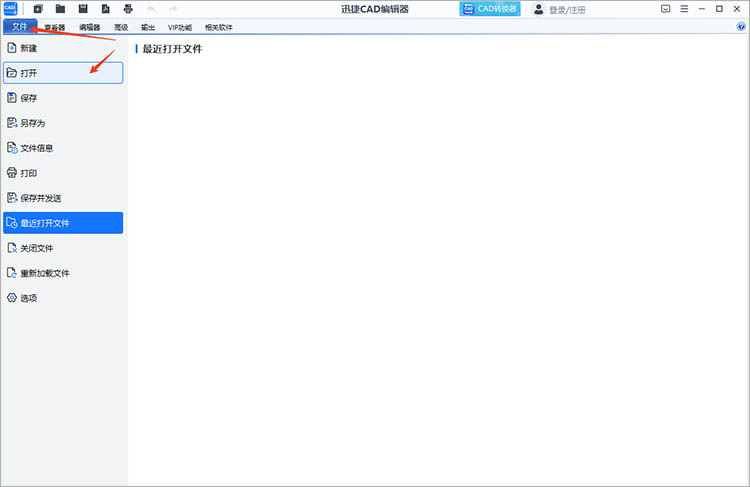Close the CAD editor window
The image size is (750, 487).
pyautogui.click(x=737, y=9)
